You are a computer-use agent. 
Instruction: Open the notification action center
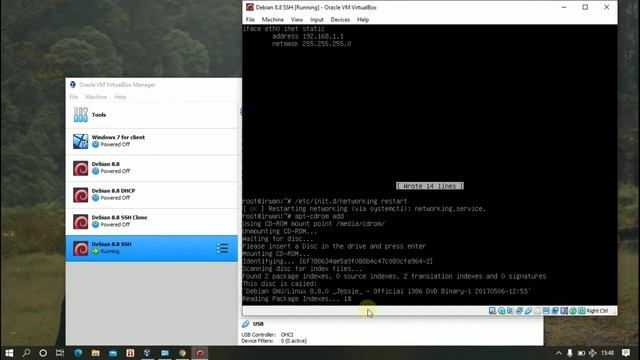pos(626,353)
